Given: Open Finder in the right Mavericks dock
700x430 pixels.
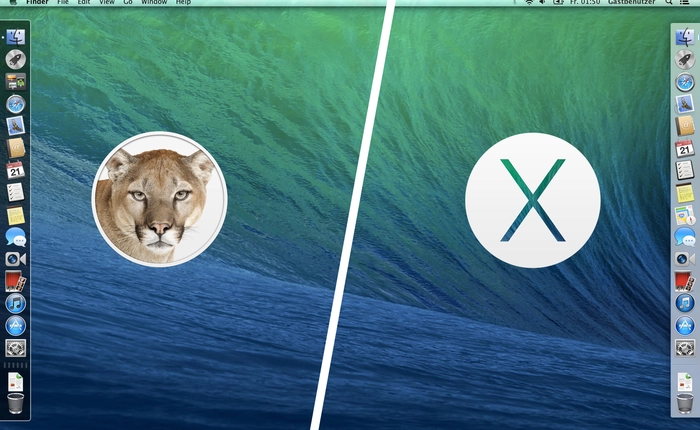Looking at the screenshot, I should pos(685,37).
